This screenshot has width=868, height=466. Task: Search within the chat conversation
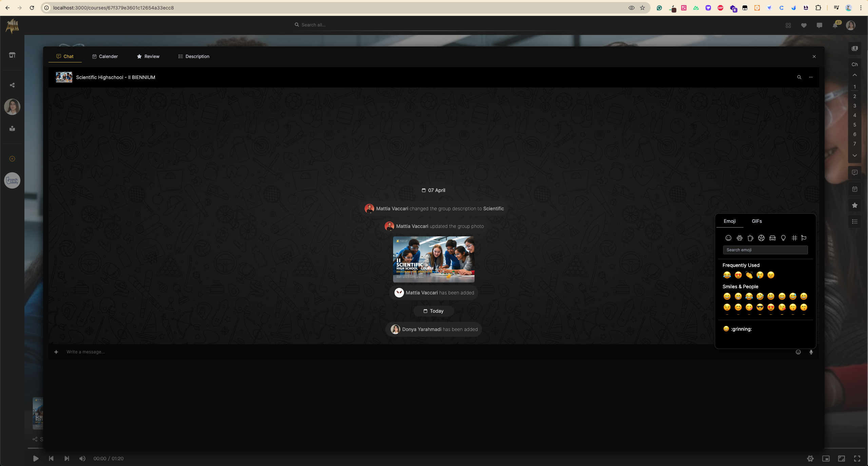click(x=799, y=77)
